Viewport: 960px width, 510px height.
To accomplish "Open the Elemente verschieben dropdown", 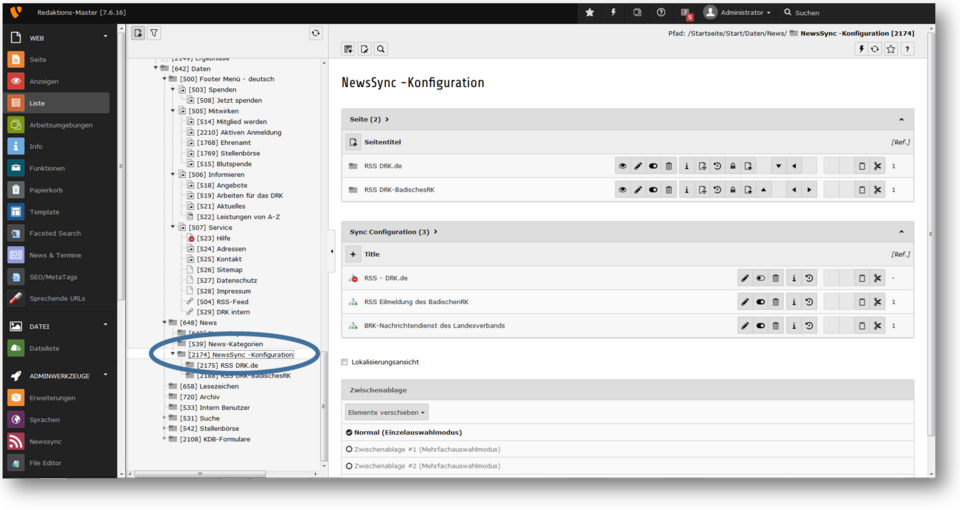I will coord(387,412).
